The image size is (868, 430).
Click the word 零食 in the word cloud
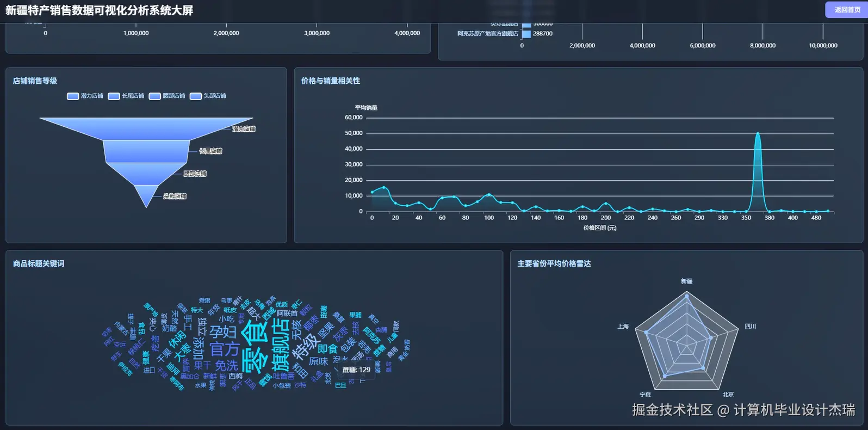pyautogui.click(x=255, y=347)
